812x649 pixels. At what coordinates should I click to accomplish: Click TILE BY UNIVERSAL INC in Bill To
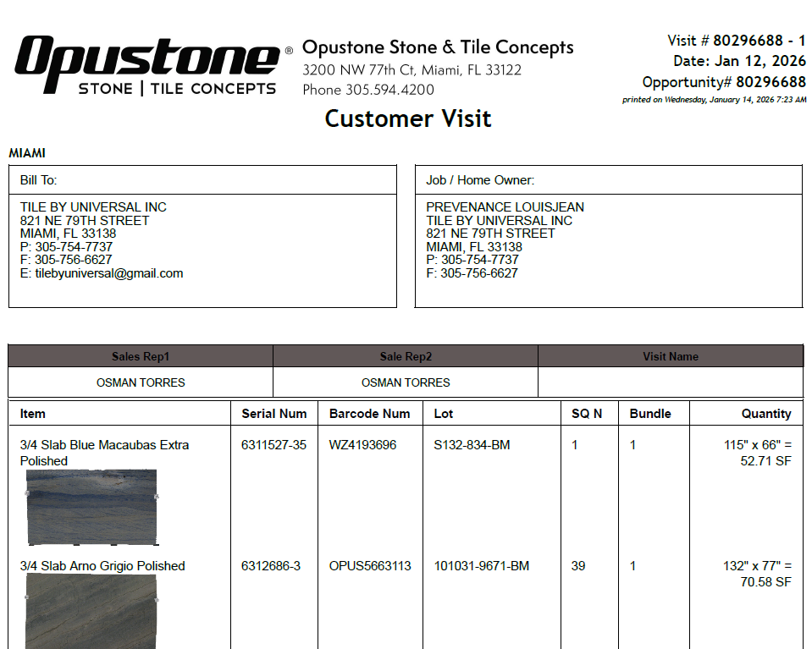tap(93, 207)
